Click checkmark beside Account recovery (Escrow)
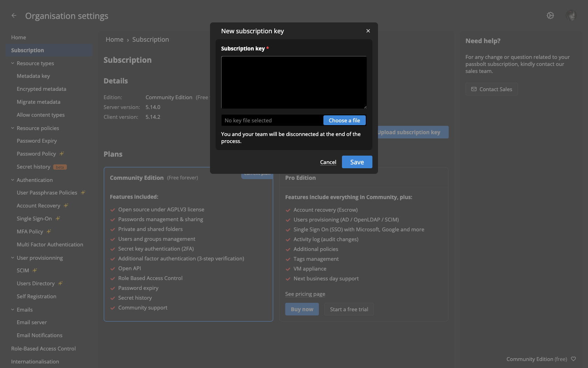 point(288,210)
